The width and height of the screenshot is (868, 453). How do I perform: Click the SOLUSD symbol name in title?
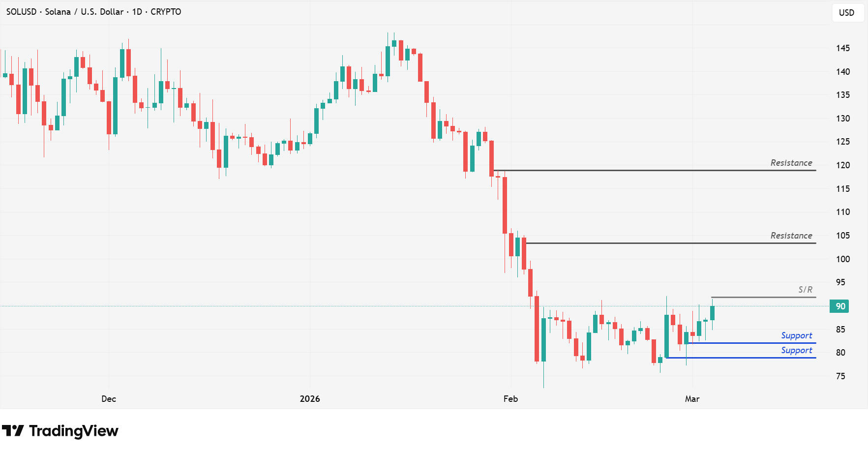[x=21, y=12]
